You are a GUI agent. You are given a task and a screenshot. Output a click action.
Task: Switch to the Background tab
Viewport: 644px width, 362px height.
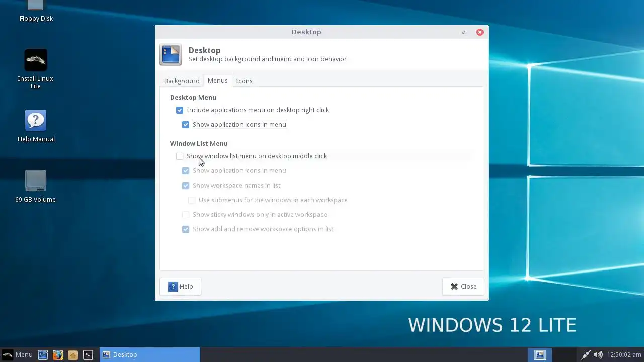[x=182, y=81]
